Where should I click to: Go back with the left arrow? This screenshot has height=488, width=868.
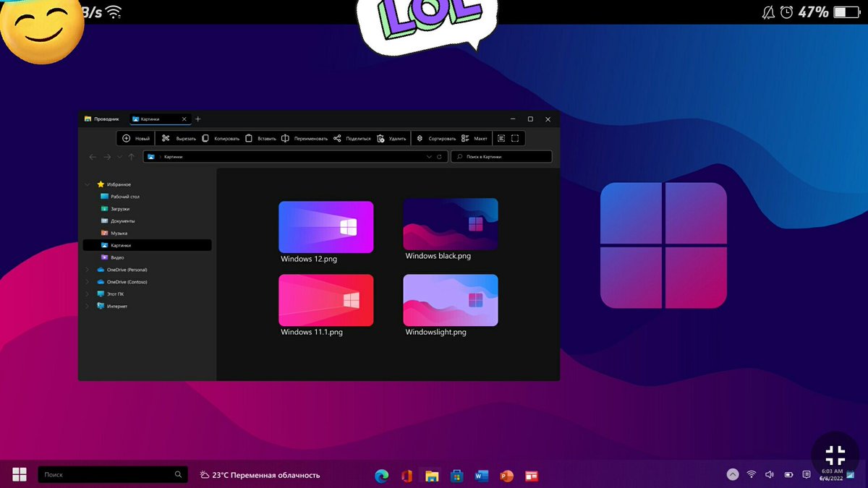(93, 157)
